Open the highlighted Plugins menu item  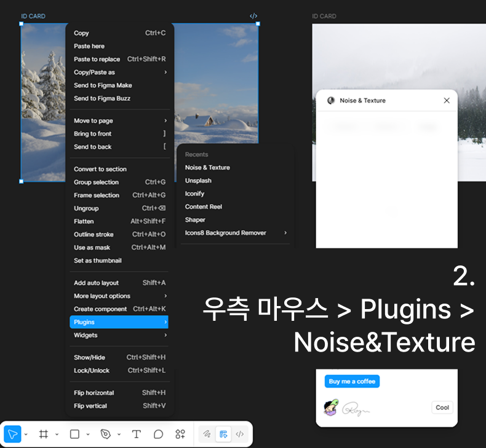[x=119, y=322]
